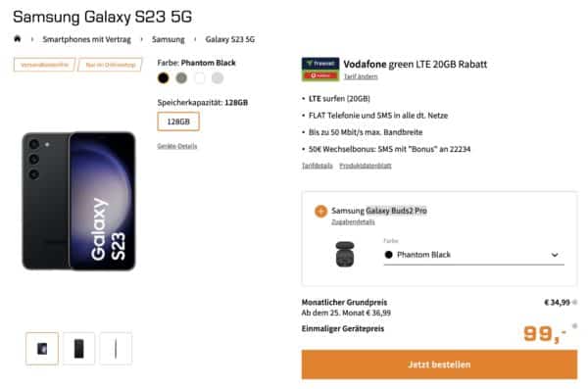Show the phone back view thumbnail
Screen dimensions: 588x389
[x=78, y=349]
